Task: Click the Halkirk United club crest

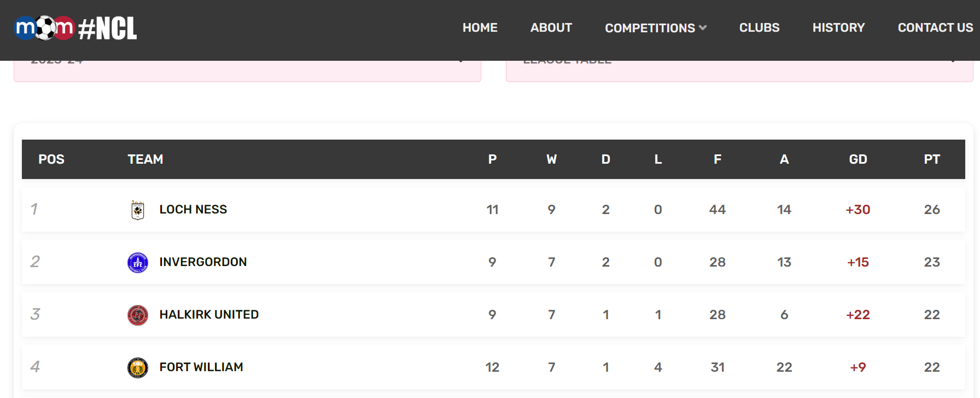Action: coord(138,315)
